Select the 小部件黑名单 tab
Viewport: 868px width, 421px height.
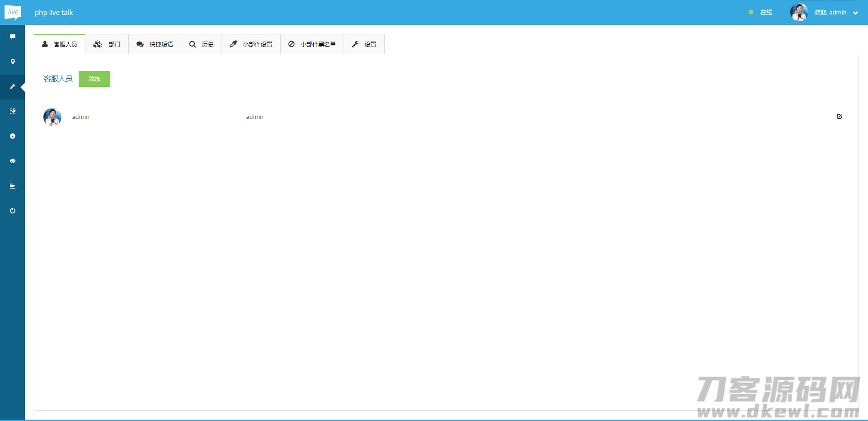point(312,44)
